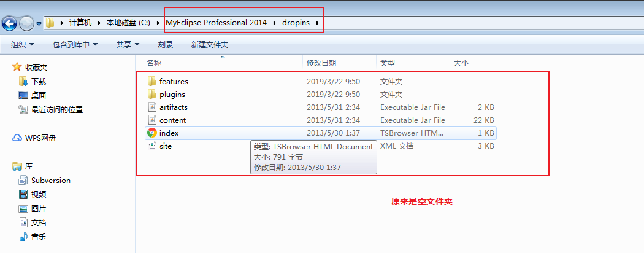This screenshot has height=253, width=644.
Task: Expand arrow after dropins breadcrumb
Action: tap(318, 23)
